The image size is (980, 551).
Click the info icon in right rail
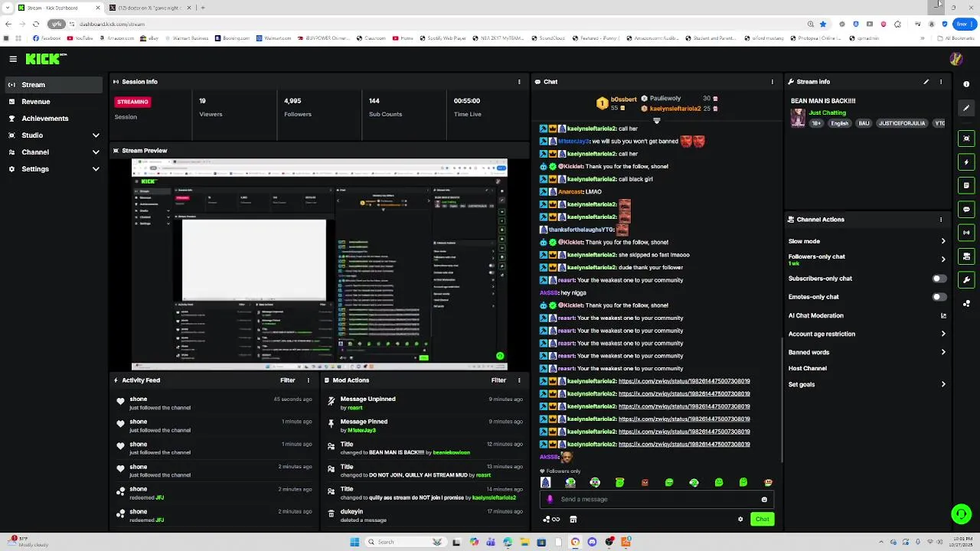point(966,84)
